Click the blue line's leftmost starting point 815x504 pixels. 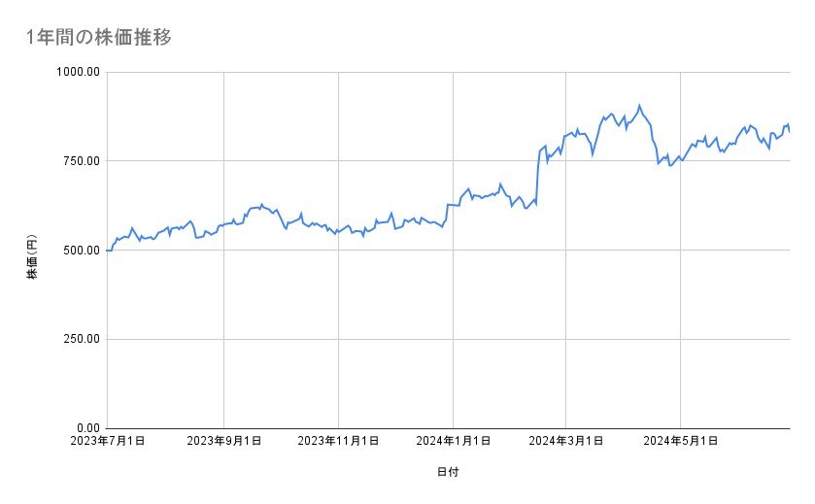pos(108,251)
